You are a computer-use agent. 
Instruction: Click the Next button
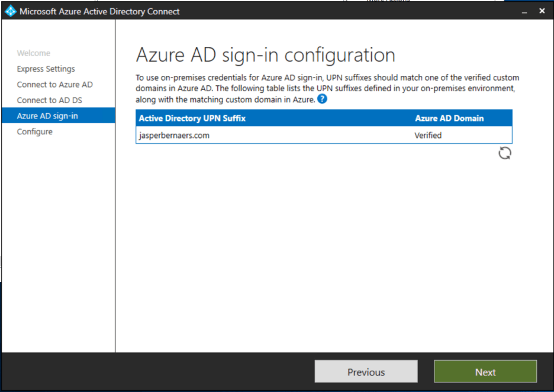pyautogui.click(x=485, y=372)
